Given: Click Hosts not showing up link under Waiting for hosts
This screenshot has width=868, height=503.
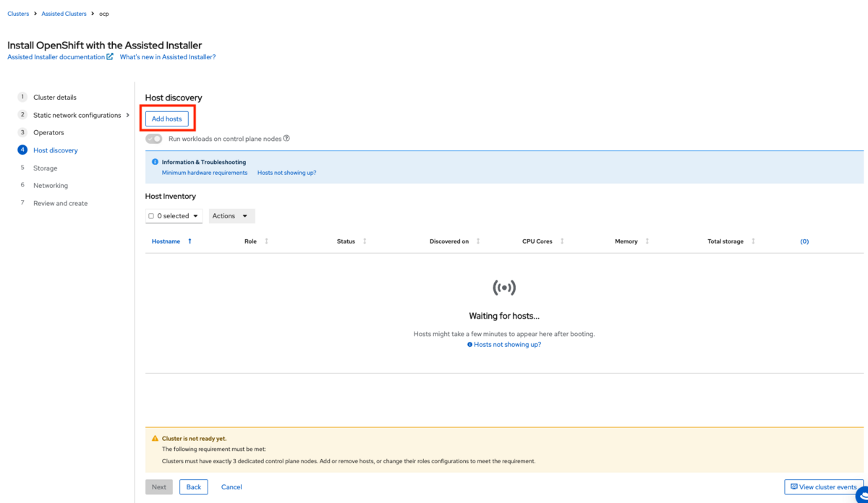Looking at the screenshot, I should tap(507, 345).
